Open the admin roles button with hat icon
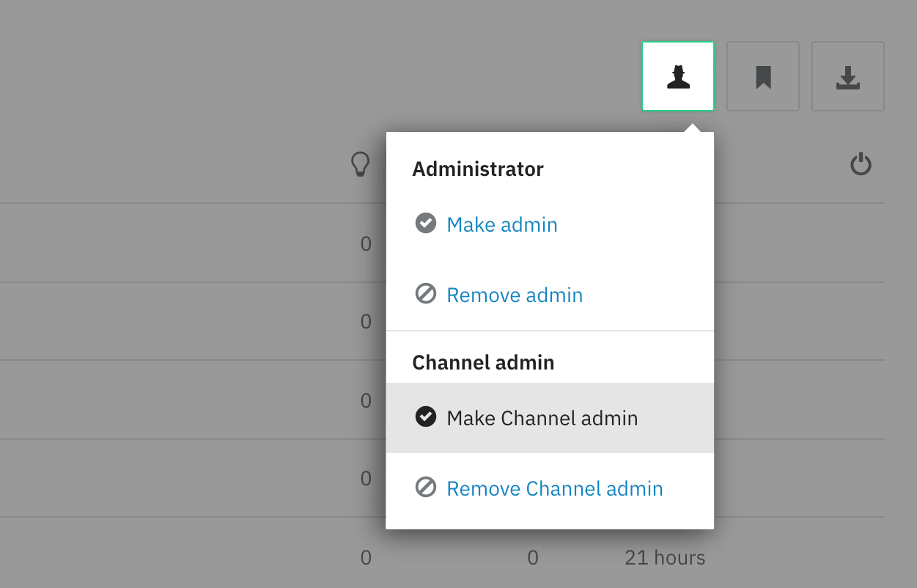 [x=678, y=76]
